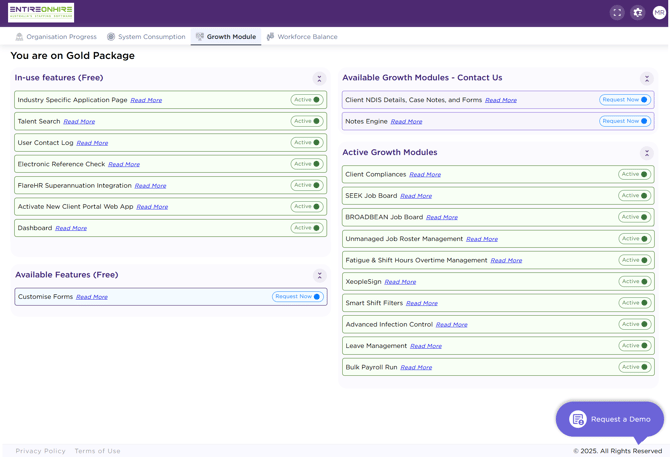Screen dimensions: 670x457
Task: Collapse the In-use features (Free) panel
Action: click(319, 79)
